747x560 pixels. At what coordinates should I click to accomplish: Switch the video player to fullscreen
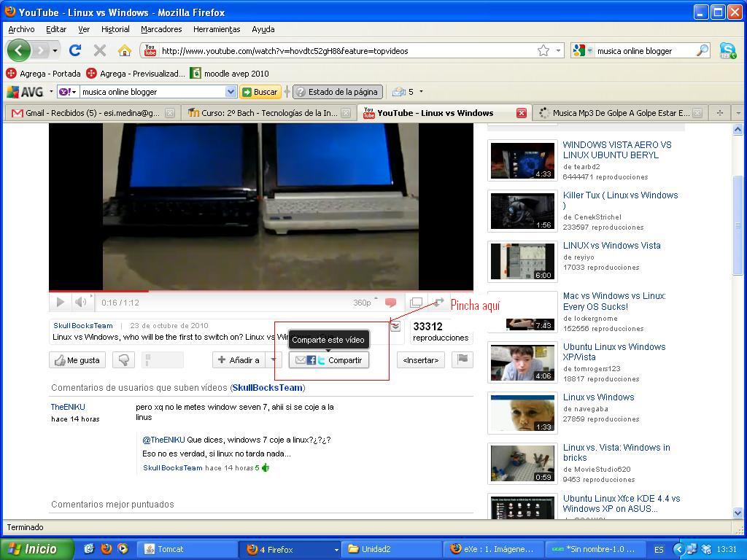pyautogui.click(x=438, y=302)
